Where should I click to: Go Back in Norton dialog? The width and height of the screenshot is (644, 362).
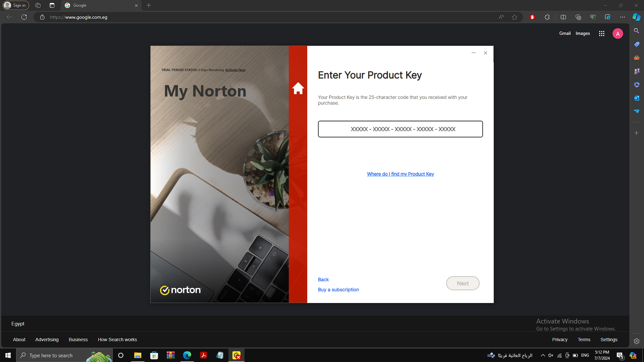tap(323, 280)
